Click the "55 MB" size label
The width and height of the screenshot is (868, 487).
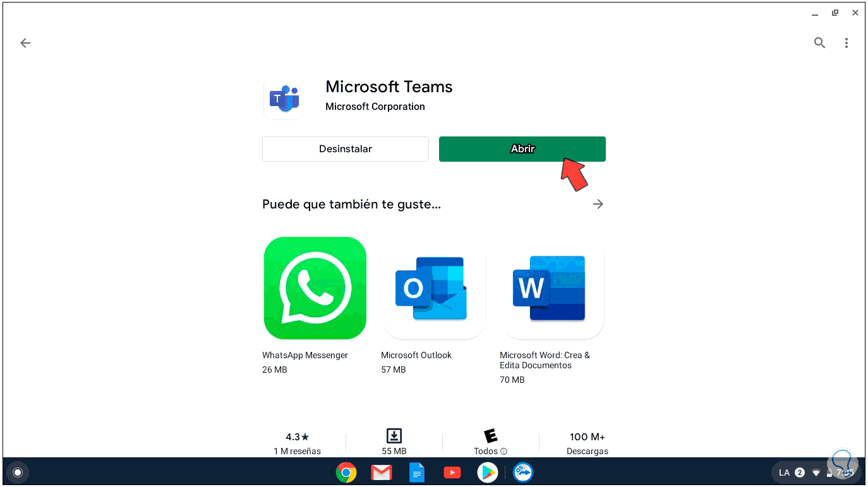pos(394,452)
